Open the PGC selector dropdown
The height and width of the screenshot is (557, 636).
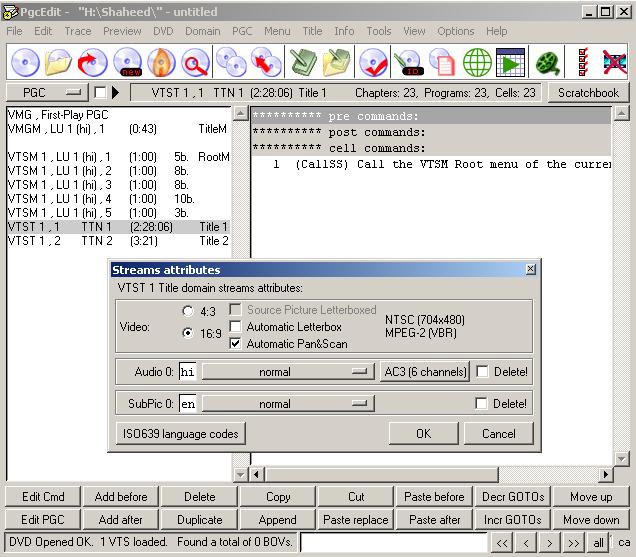tap(47, 92)
